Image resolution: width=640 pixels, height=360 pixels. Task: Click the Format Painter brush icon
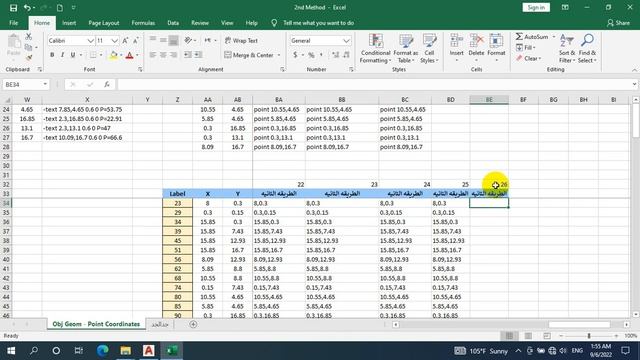pos(29,58)
